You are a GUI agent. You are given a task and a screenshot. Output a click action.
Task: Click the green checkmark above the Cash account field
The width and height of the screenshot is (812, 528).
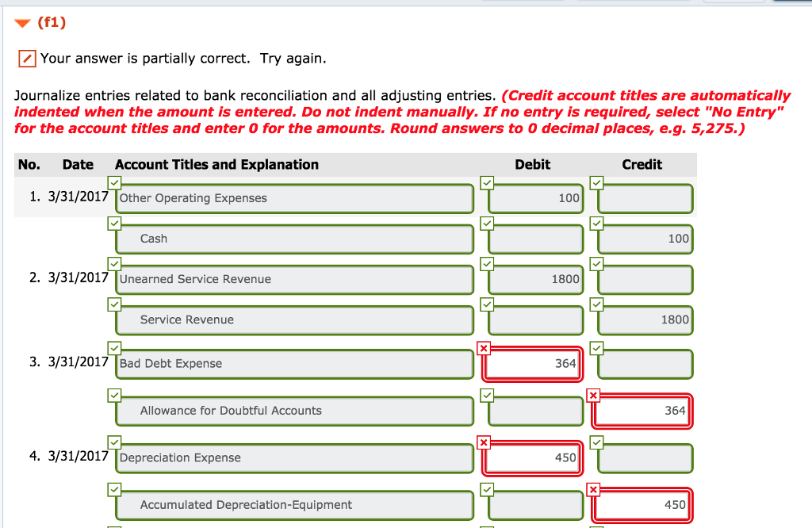click(x=115, y=223)
